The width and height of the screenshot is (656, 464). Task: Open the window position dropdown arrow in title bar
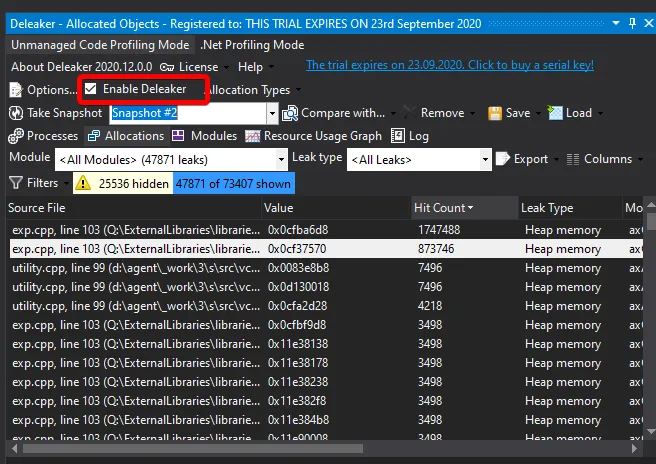coord(616,23)
